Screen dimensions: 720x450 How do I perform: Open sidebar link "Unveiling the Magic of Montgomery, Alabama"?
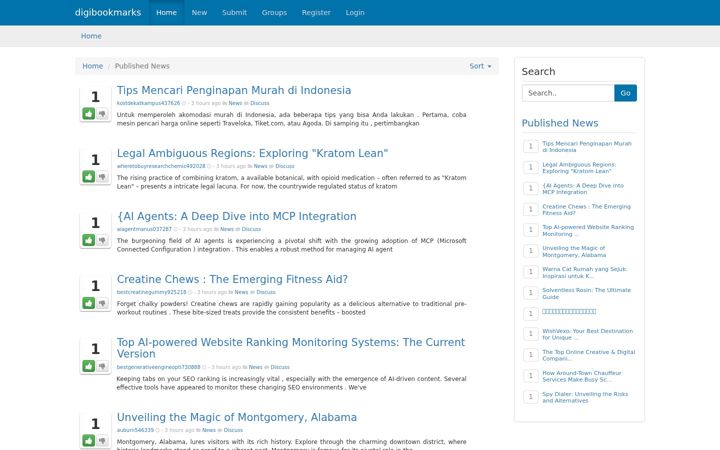574,251
